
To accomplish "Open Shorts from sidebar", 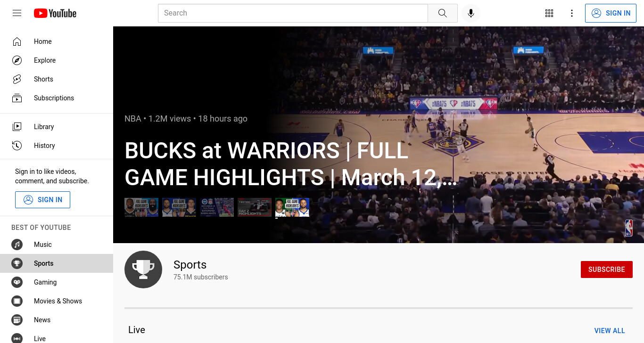I will pos(57,79).
